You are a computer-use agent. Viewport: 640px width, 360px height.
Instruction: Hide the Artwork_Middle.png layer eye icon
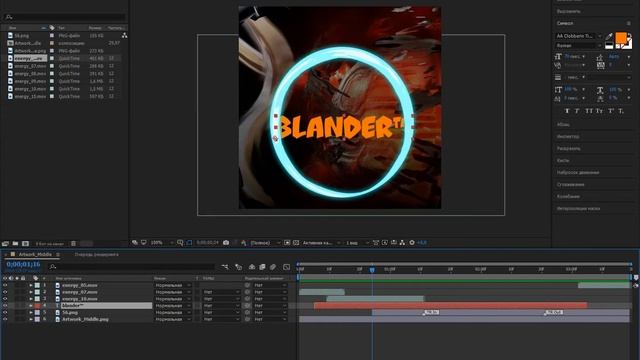5,319
